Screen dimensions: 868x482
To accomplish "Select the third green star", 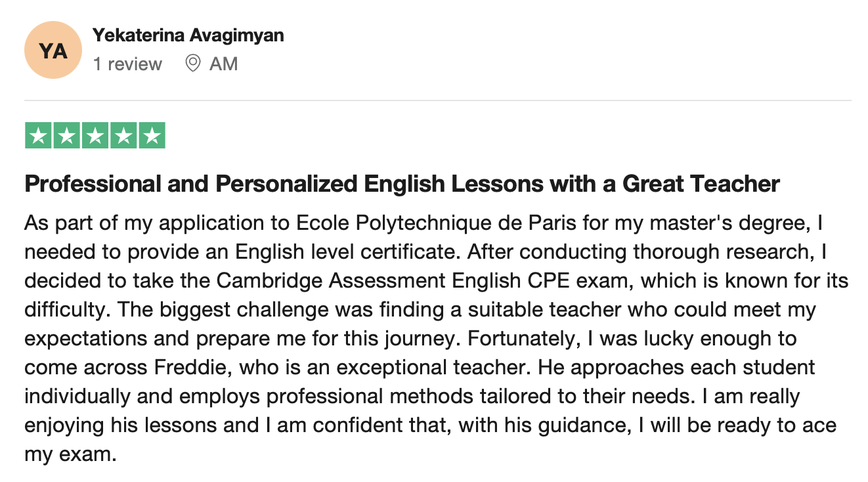I will 95,136.
